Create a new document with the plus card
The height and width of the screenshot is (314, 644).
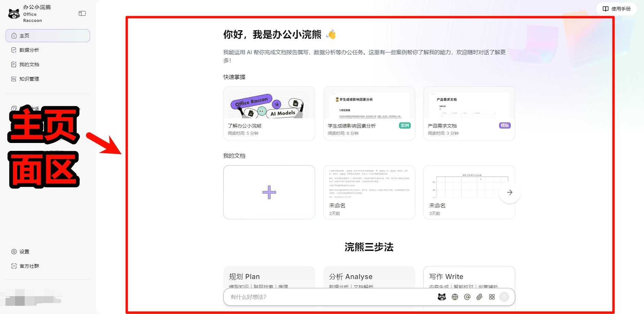(269, 192)
